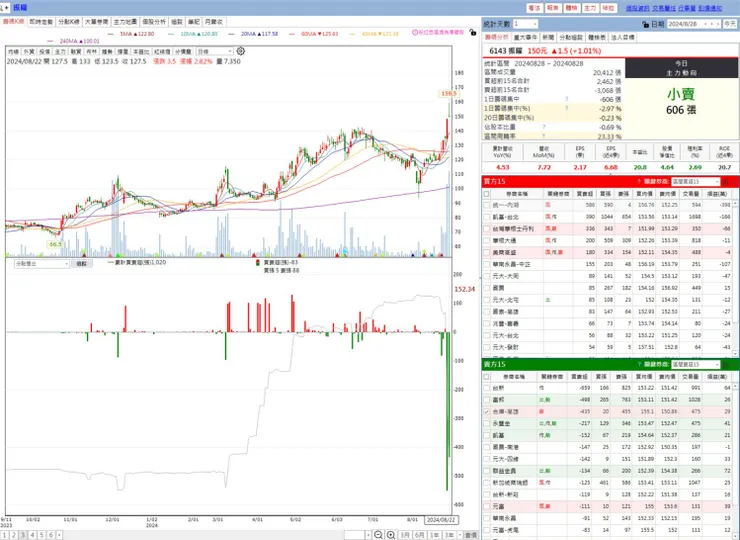
Task: Check the 凱基-台北 broker row checkbox
Action: tap(487, 217)
